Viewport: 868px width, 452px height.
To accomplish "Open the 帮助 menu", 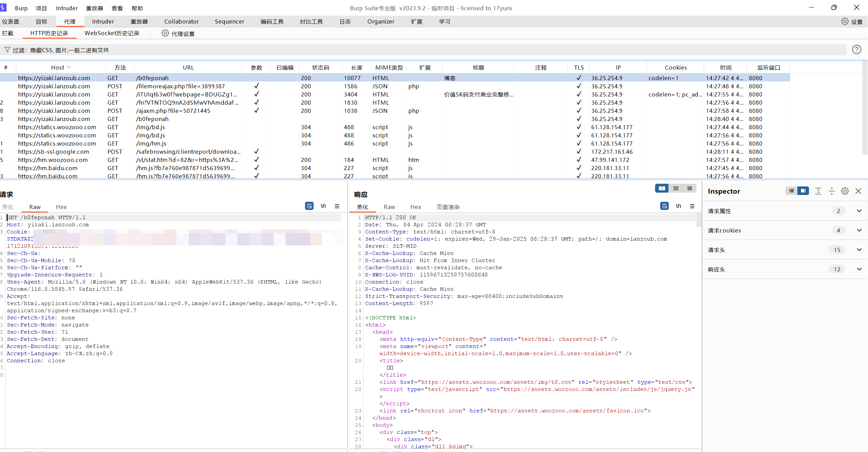I will point(137,8).
